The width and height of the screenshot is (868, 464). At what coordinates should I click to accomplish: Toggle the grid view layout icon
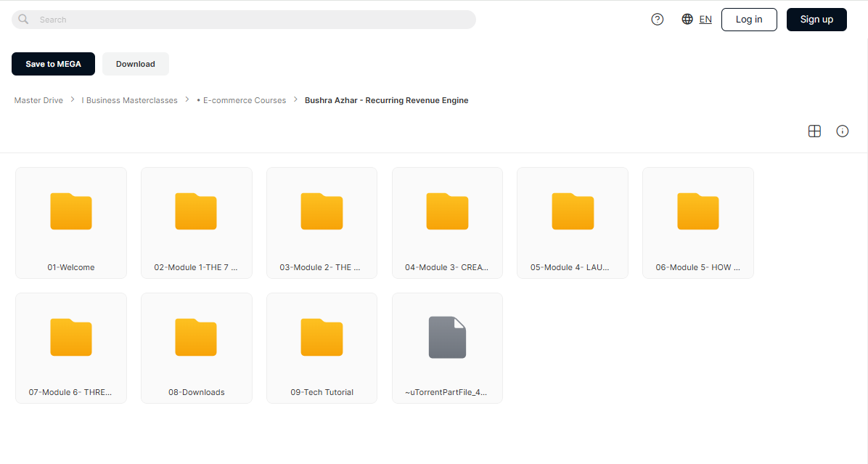814,131
